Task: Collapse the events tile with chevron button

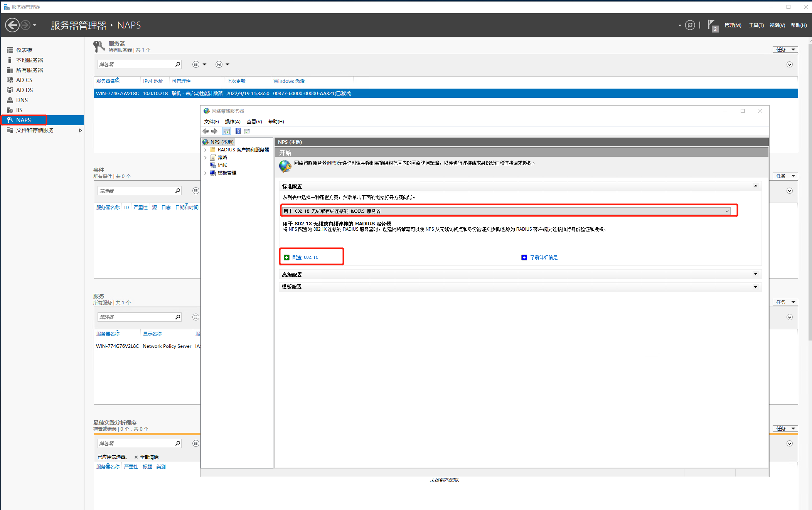Action: (789, 191)
